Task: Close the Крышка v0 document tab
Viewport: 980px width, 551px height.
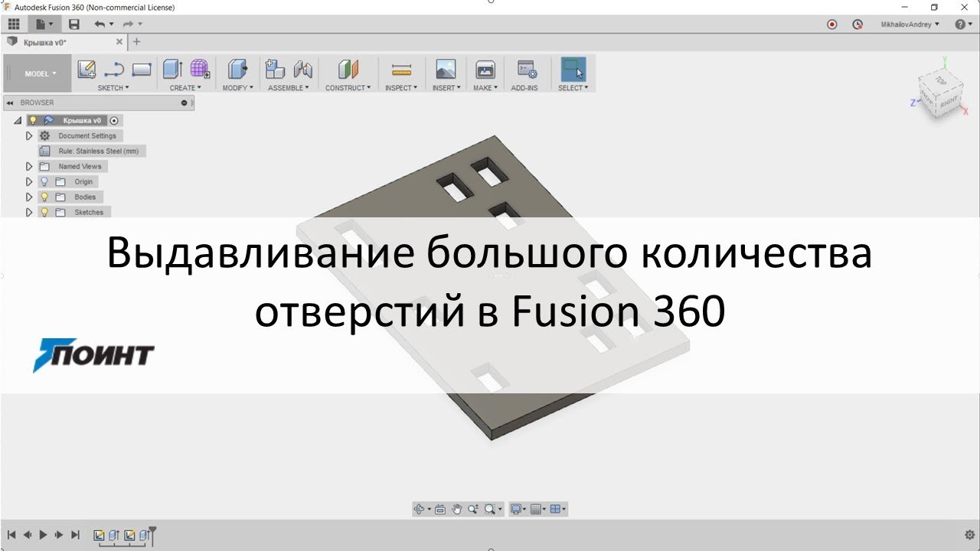Action: [x=119, y=42]
